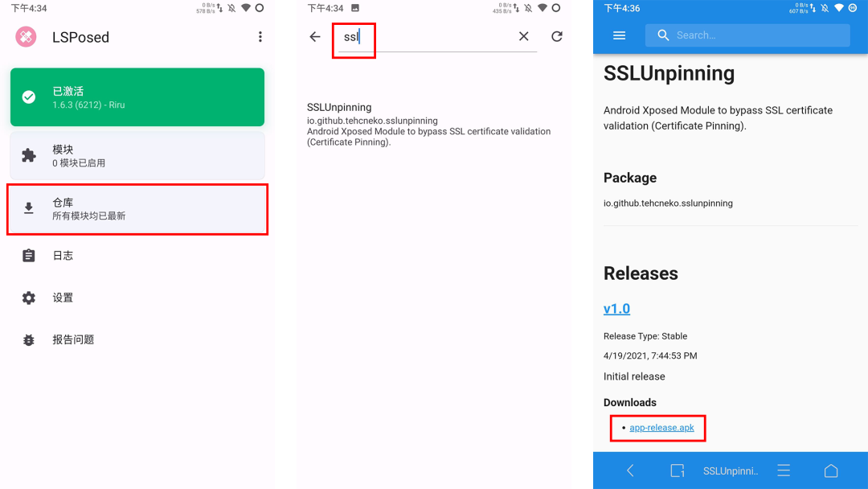Go back using the search arrow

point(315,36)
